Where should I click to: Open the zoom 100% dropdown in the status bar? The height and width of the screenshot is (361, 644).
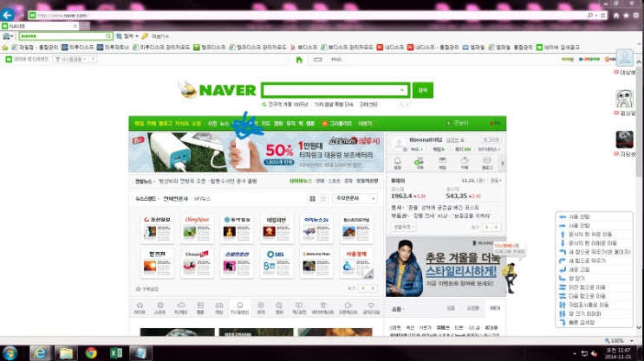point(631,340)
